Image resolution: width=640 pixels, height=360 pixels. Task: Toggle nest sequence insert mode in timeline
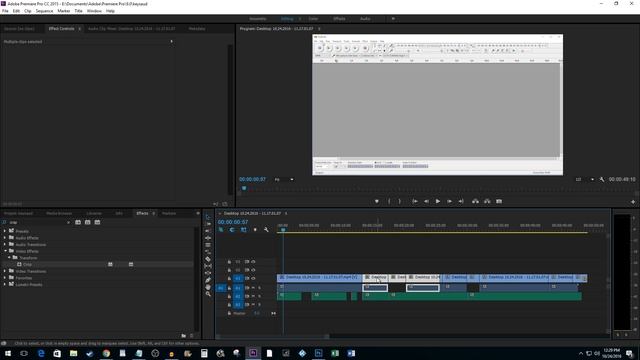pos(221,230)
